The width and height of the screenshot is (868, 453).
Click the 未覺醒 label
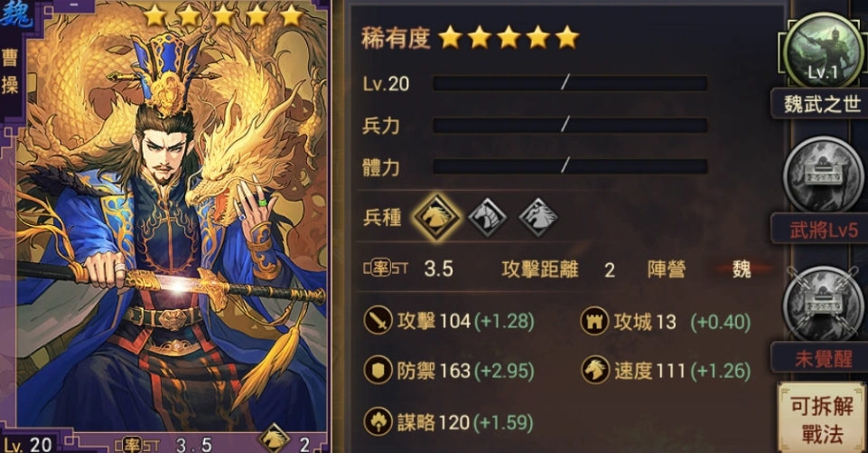point(823,358)
